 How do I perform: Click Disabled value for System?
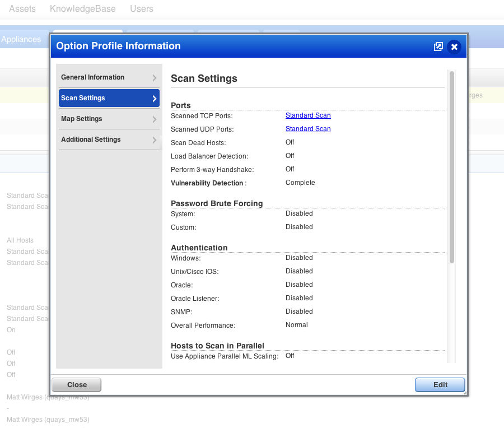click(299, 213)
